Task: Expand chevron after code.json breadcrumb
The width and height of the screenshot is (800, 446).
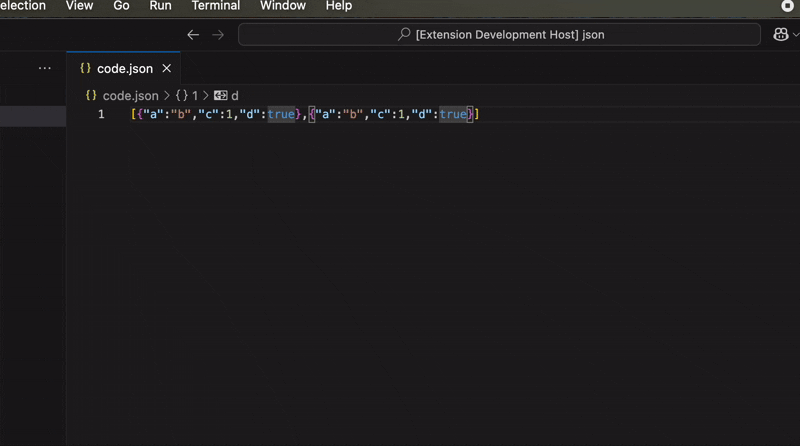Action: 167,95
